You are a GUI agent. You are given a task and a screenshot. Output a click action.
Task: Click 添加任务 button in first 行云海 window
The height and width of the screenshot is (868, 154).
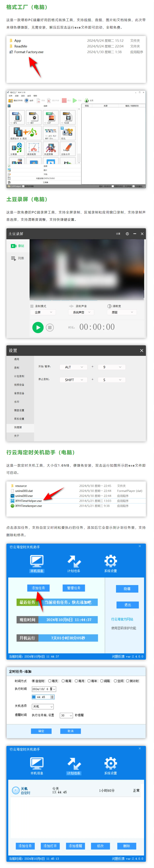point(38,588)
